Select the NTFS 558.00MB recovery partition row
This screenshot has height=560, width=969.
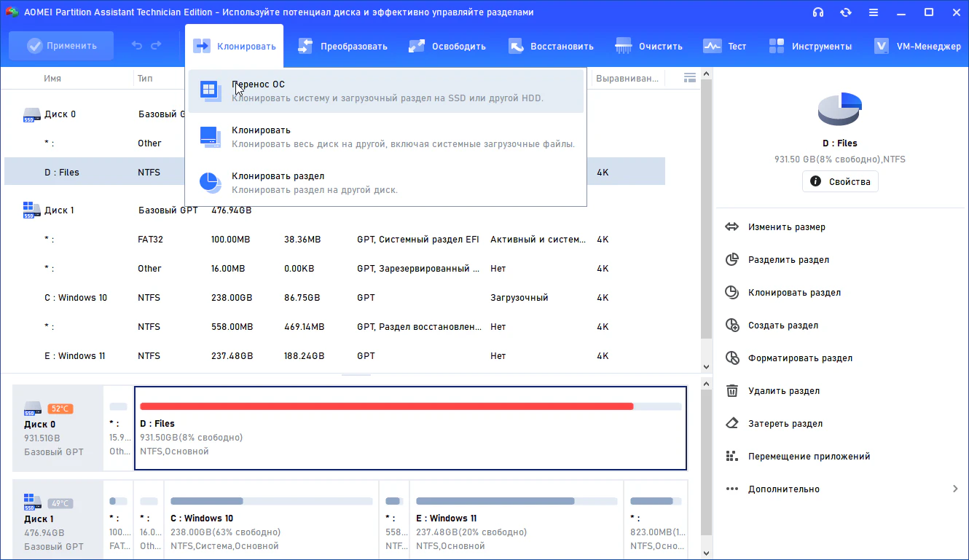(334, 327)
